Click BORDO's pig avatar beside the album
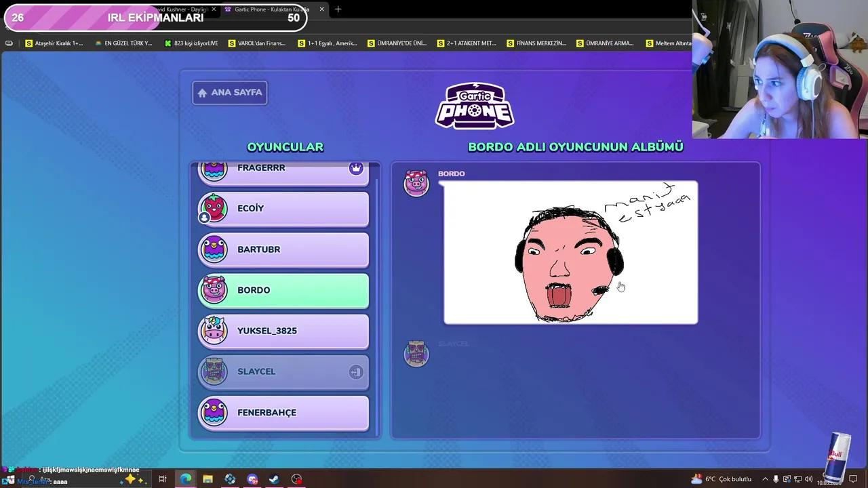This screenshot has width=868, height=488. coord(416,184)
